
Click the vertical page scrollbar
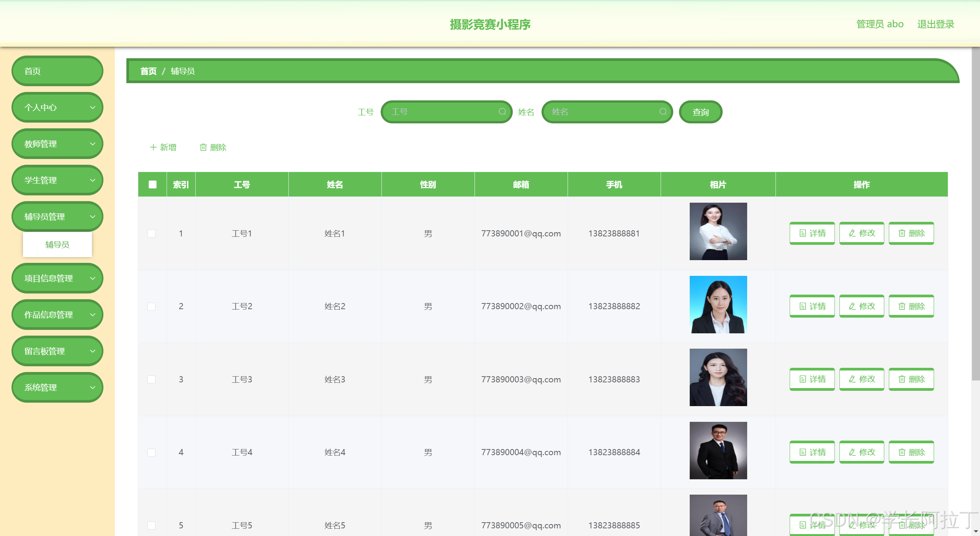click(x=975, y=215)
